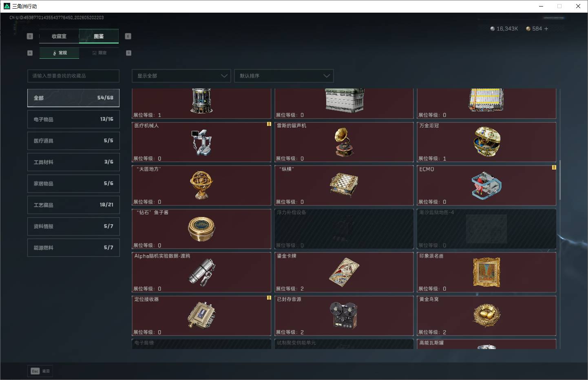The height and width of the screenshot is (380, 588).
Task: Select the 工艺藏品 category button
Action: pyautogui.click(x=73, y=205)
